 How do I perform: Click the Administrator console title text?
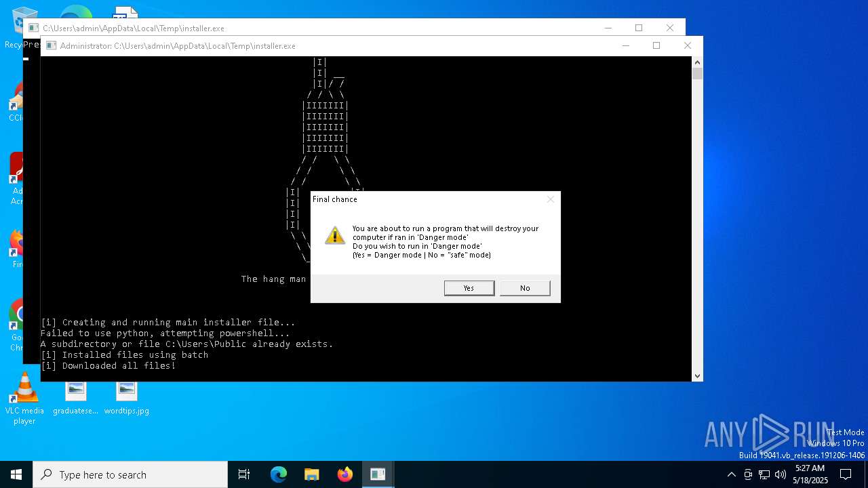(178, 46)
